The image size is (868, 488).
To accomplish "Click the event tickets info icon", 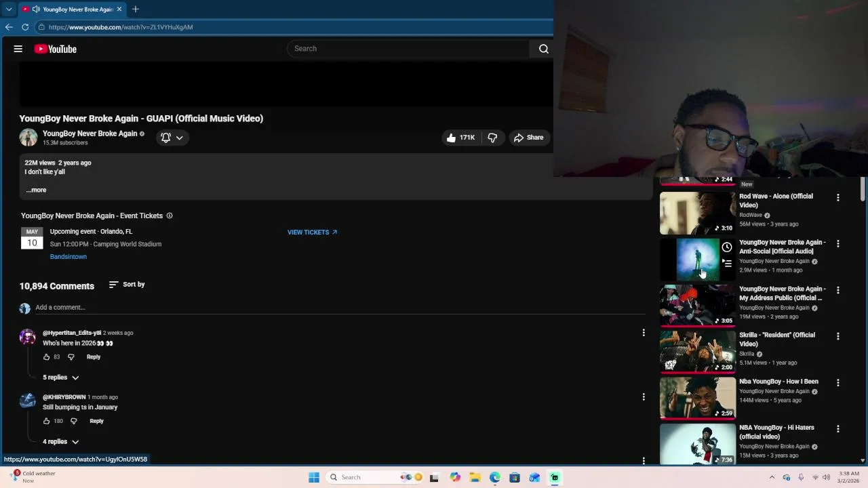I will pos(170,216).
